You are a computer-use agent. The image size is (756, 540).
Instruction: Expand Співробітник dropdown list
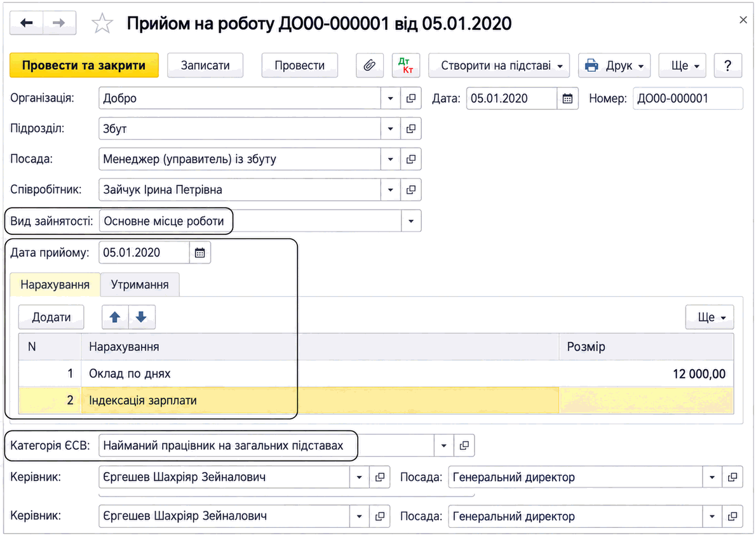click(x=390, y=190)
